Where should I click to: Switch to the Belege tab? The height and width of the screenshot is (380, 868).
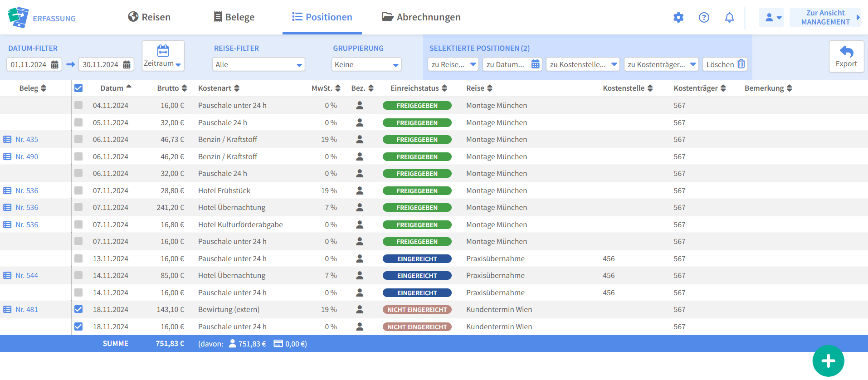(x=234, y=17)
